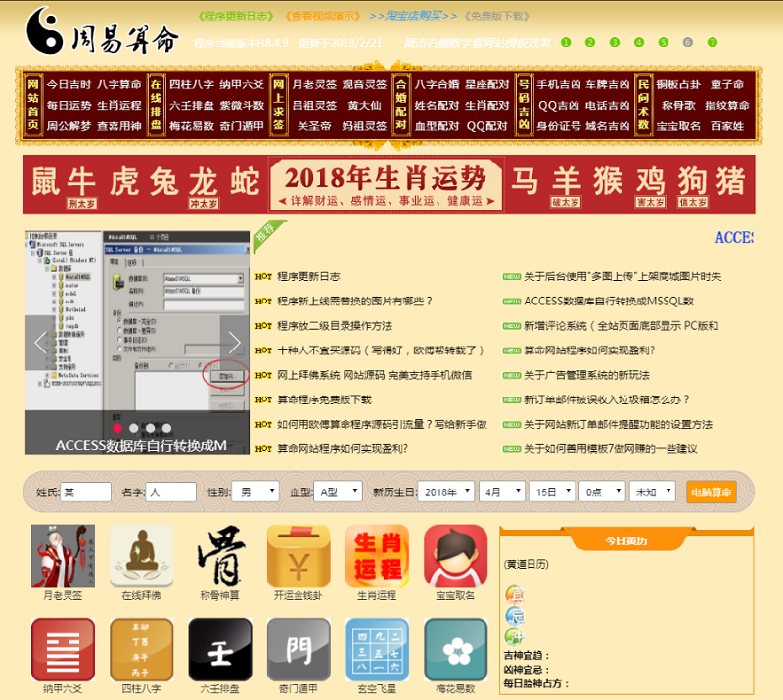Expand the 2018年 birth year dropdown
This screenshot has height=700, width=783.
pyautogui.click(x=444, y=491)
